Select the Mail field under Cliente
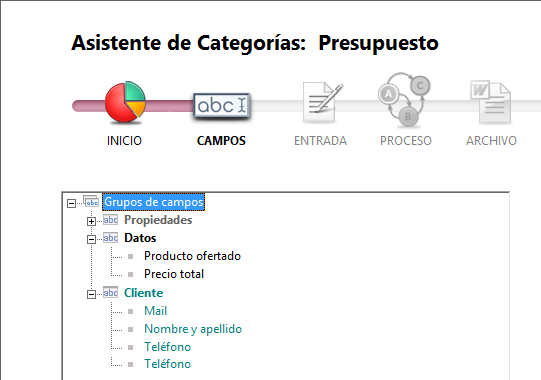 click(155, 311)
